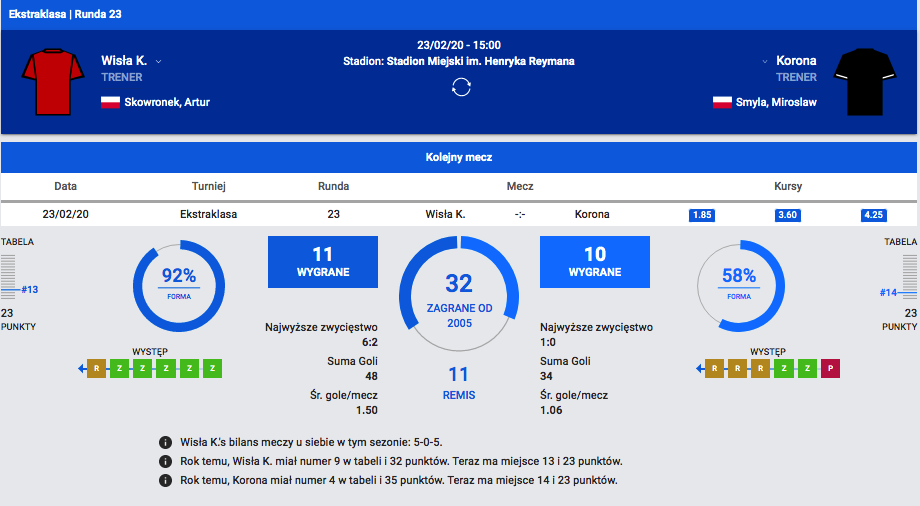Click Korona form arrow left of badges

tap(699, 369)
